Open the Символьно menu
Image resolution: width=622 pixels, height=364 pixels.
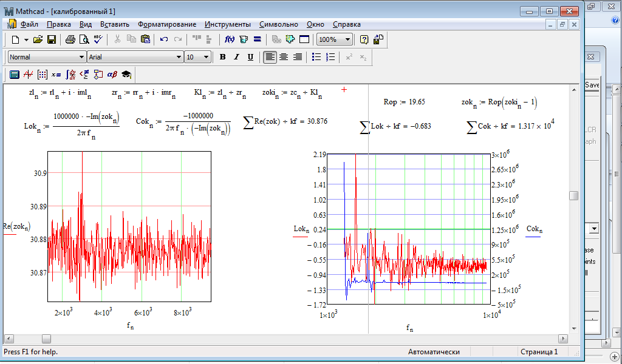(278, 24)
